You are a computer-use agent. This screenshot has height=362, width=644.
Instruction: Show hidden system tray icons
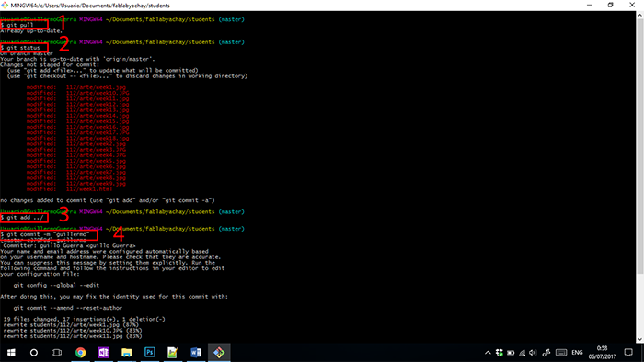488,353
